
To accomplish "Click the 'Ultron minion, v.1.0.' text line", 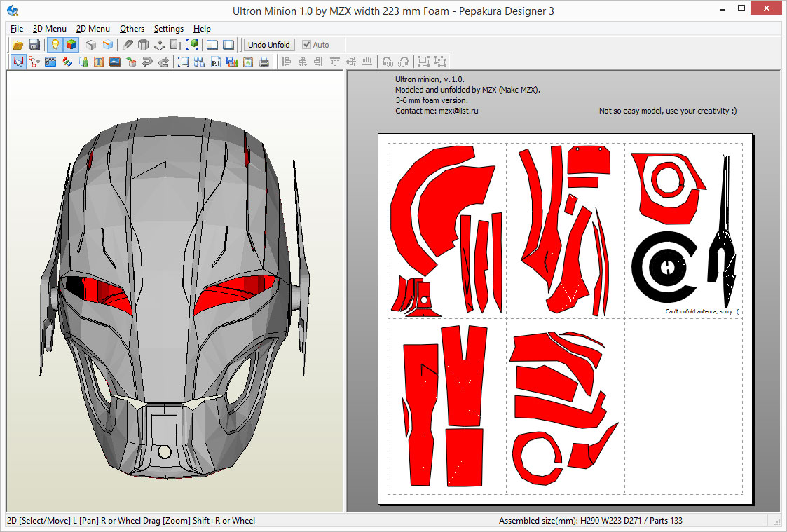I will point(430,79).
